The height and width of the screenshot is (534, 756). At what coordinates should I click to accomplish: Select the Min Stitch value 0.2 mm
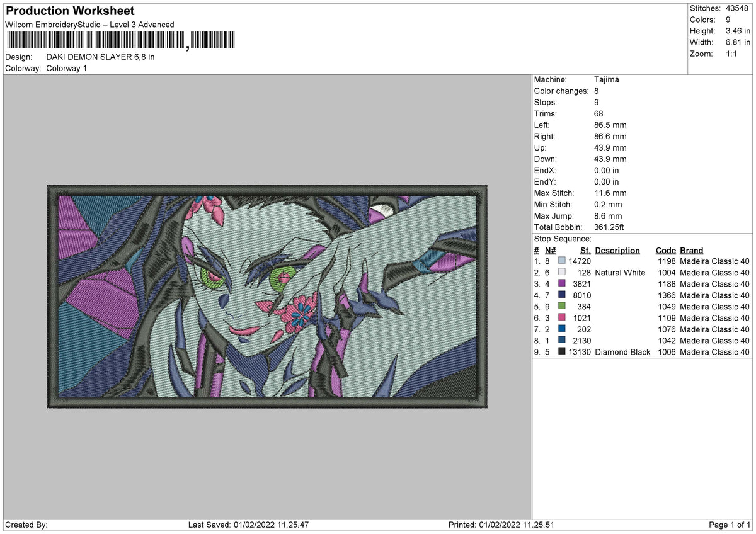coord(607,205)
